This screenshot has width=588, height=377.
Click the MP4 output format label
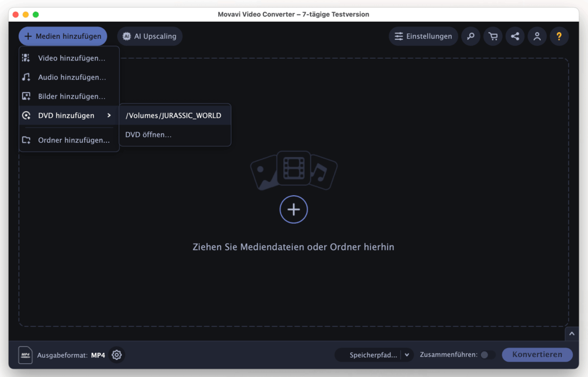pyautogui.click(x=98, y=355)
